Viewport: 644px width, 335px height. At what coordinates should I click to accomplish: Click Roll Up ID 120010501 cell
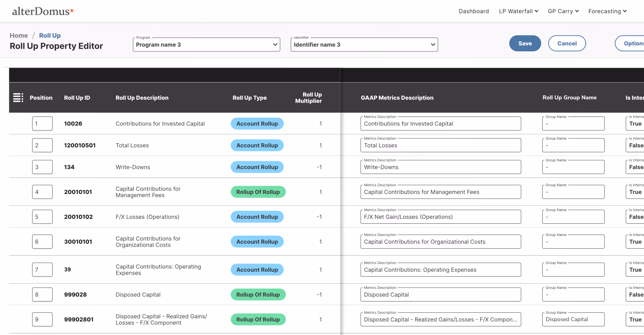pyautogui.click(x=80, y=145)
